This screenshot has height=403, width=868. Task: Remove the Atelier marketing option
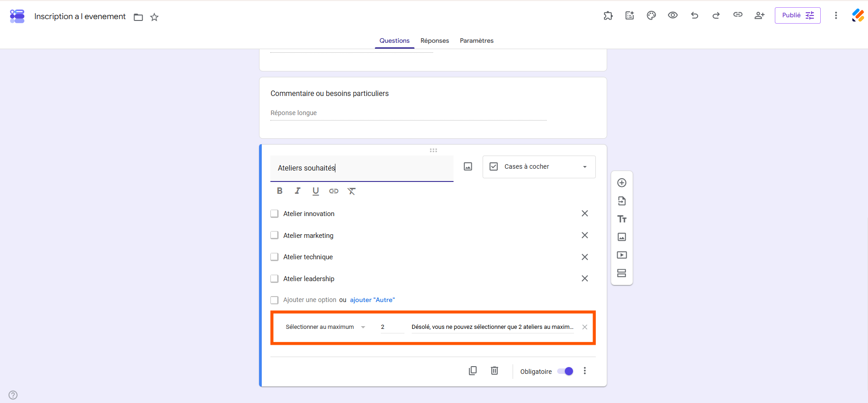point(585,235)
